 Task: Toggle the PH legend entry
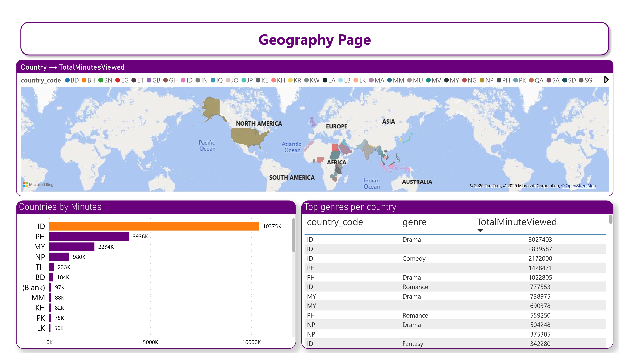[x=504, y=80]
